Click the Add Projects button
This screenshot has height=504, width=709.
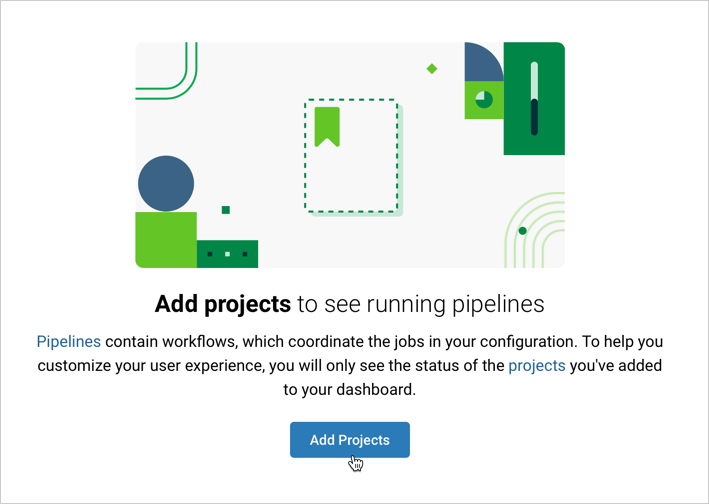point(349,440)
